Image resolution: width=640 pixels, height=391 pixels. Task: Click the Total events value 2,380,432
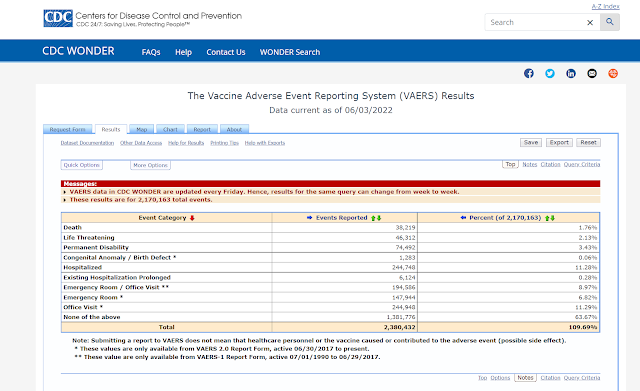400,327
